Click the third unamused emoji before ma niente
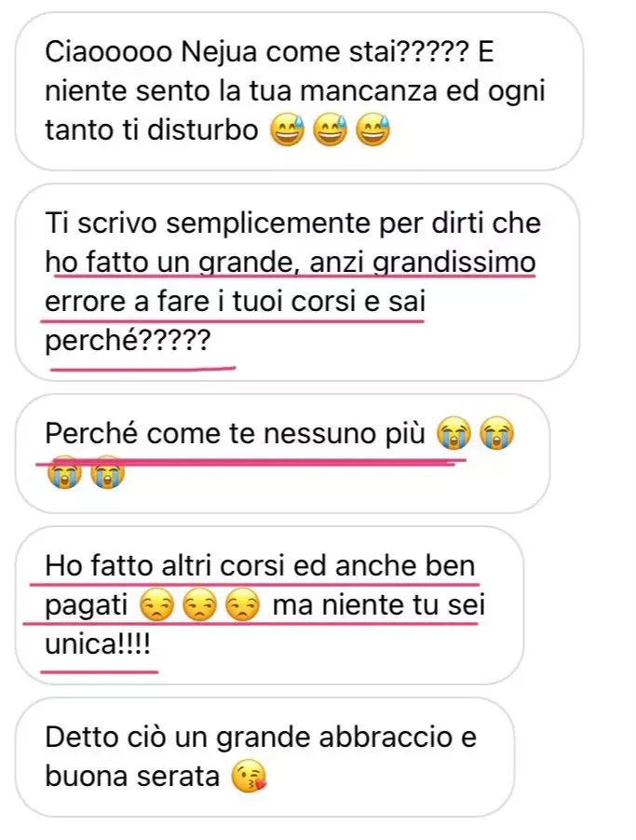Viewport: 636px width, 840px height. tap(243, 606)
